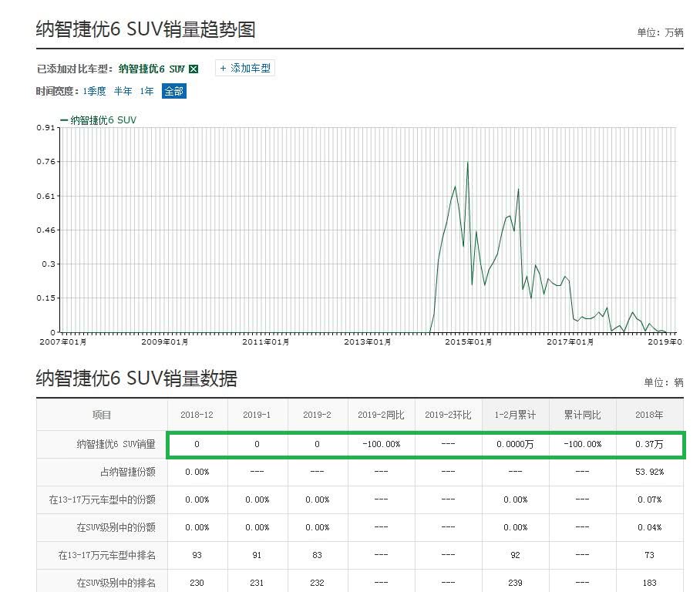This screenshot has height=592, width=700.
Task: Click the ranking value 93
Action: click(x=197, y=555)
